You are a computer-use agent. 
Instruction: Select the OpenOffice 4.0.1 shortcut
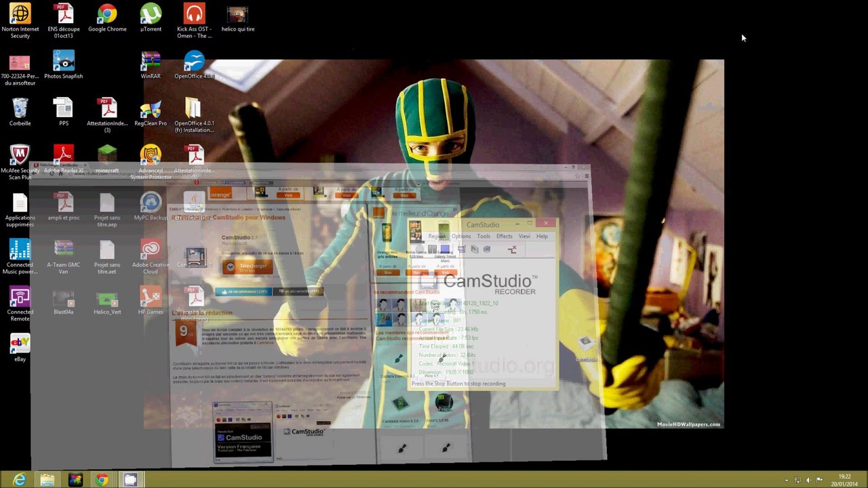tap(194, 65)
